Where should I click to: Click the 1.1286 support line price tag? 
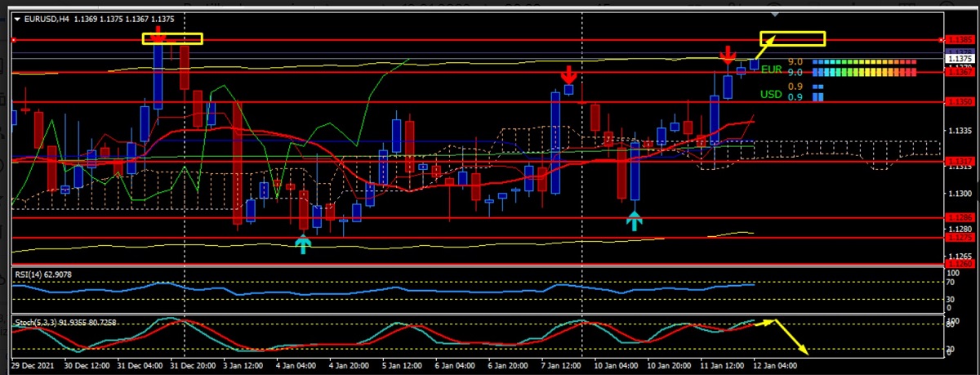961,218
